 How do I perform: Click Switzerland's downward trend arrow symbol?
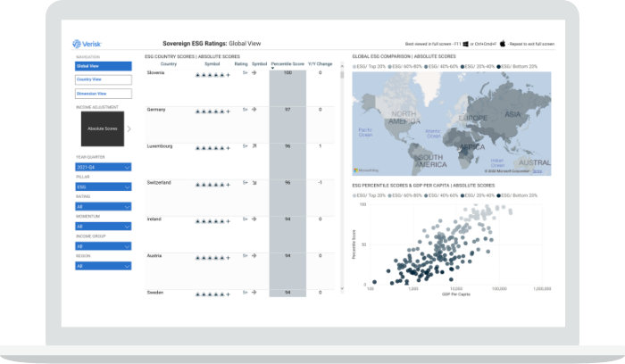tap(254, 182)
